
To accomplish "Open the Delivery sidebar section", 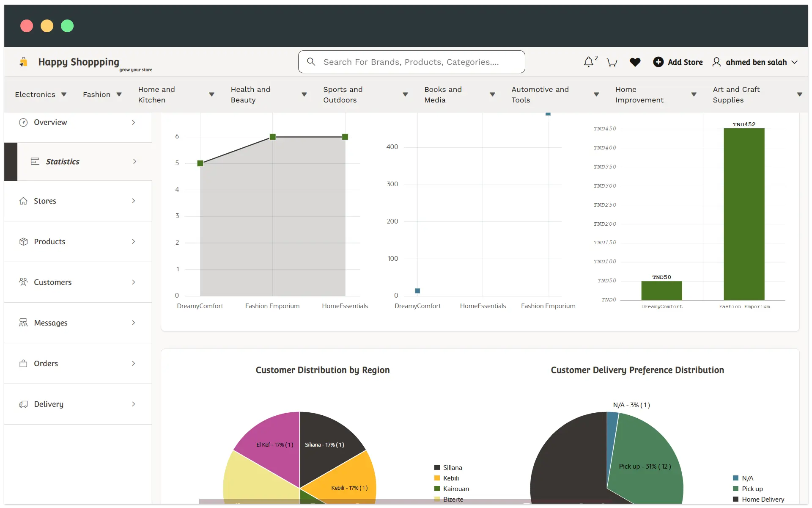I will click(x=49, y=404).
